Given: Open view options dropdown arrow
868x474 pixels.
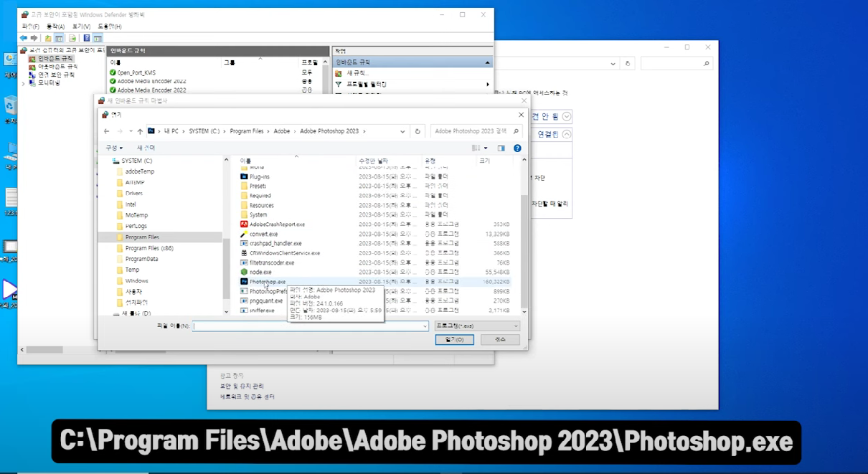Looking at the screenshot, I should 484,148.
